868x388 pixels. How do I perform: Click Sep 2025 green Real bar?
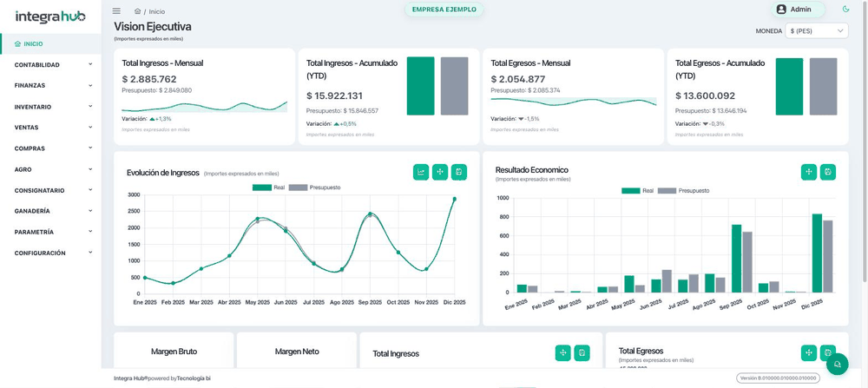tap(736, 259)
